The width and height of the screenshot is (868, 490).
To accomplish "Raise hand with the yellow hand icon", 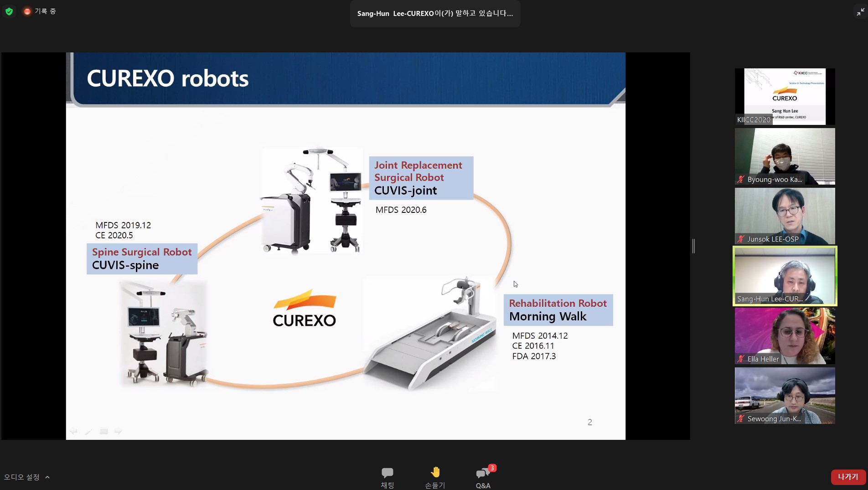I will (435, 472).
